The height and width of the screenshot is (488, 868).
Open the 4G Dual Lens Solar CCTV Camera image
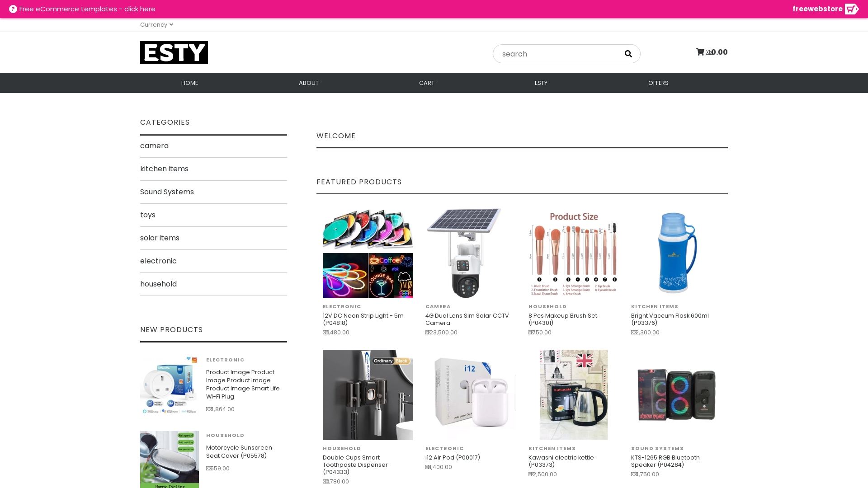click(471, 253)
